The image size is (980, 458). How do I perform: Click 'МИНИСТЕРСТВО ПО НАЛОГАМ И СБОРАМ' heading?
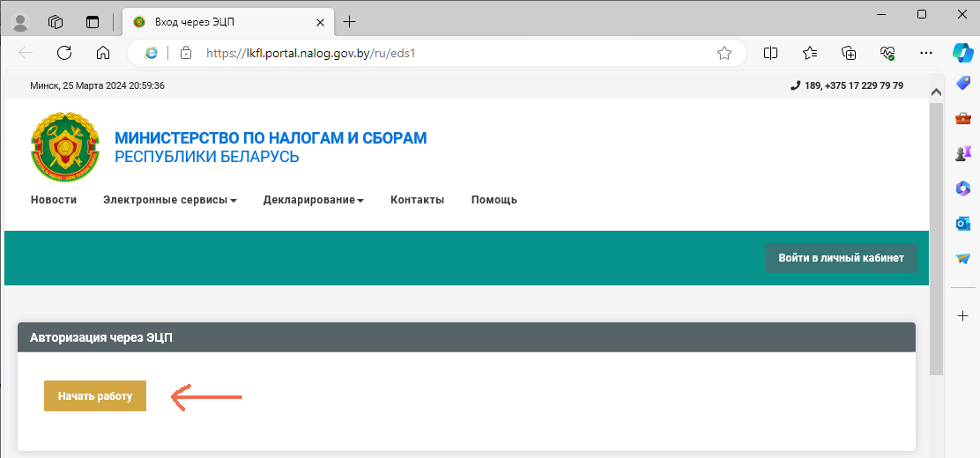271,138
